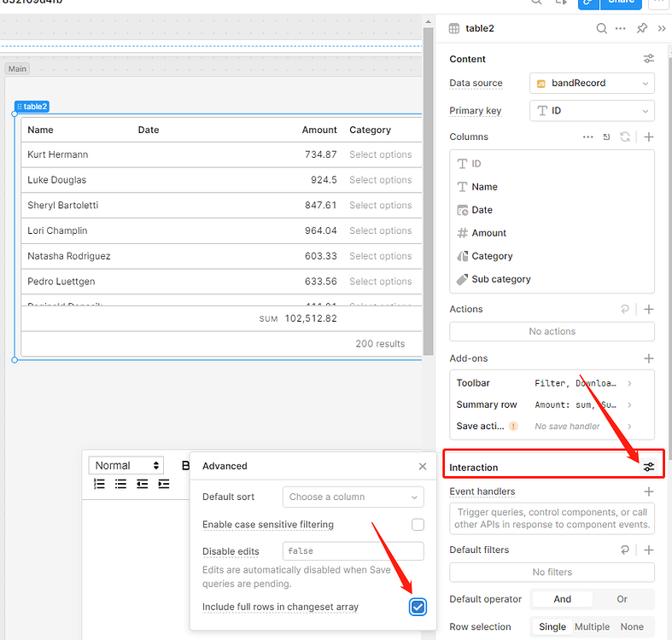Click the canvas vertical scrollbar thumb
This screenshot has width=672, height=640.
coord(428,191)
